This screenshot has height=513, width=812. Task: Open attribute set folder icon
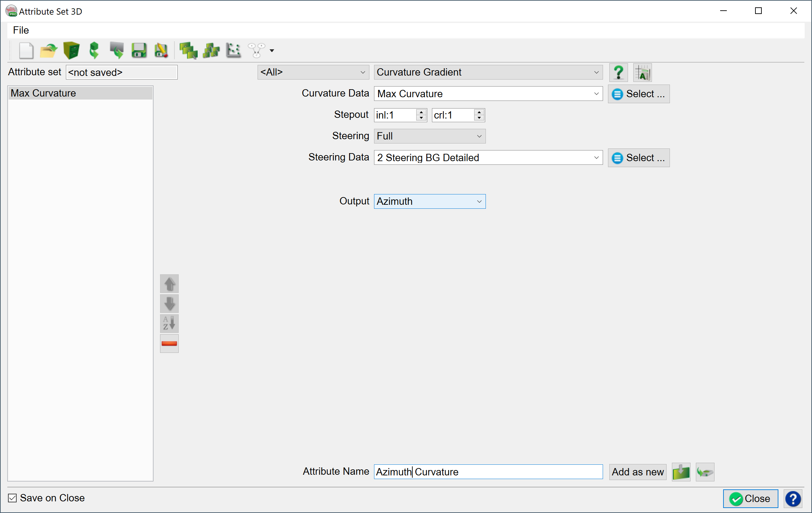[x=49, y=51]
